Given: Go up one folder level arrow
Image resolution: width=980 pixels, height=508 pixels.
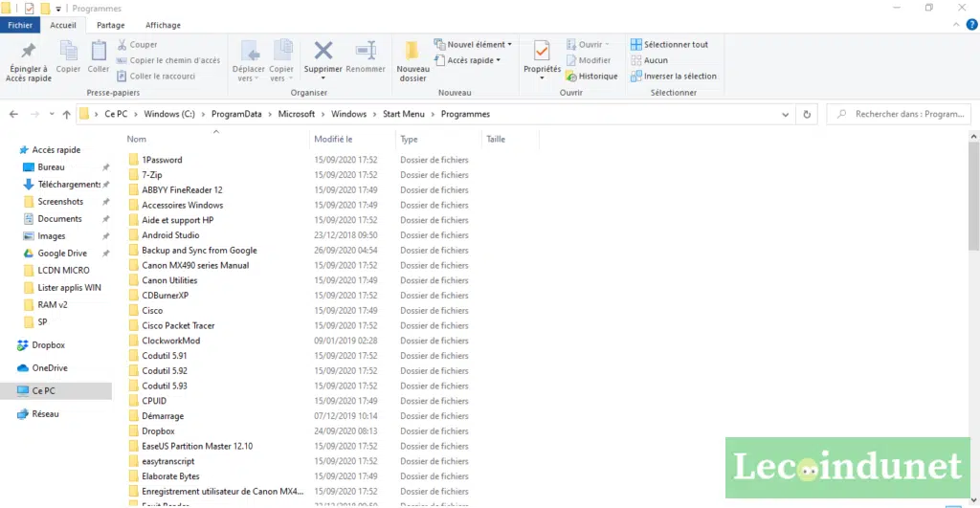Looking at the screenshot, I should [x=66, y=115].
